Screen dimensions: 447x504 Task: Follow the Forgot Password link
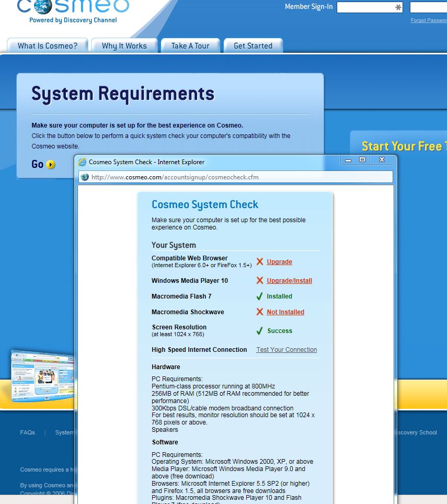point(429,20)
